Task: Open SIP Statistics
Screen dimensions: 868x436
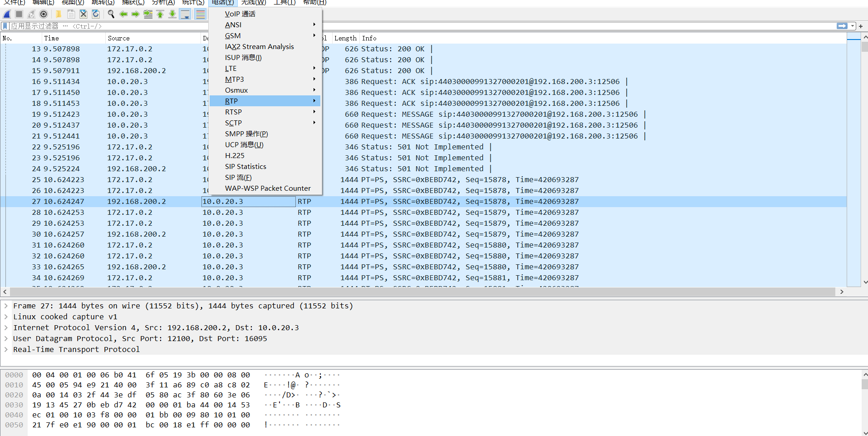Action: click(x=265, y=167)
